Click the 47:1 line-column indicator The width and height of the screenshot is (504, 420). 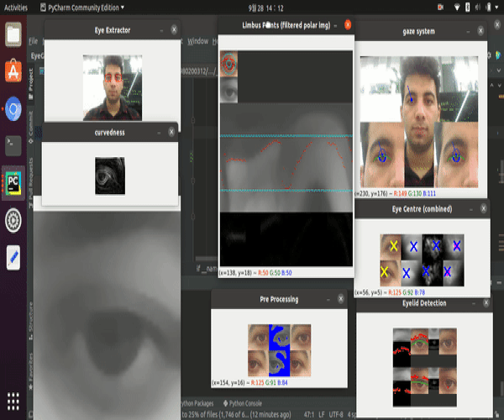pyautogui.click(x=309, y=414)
